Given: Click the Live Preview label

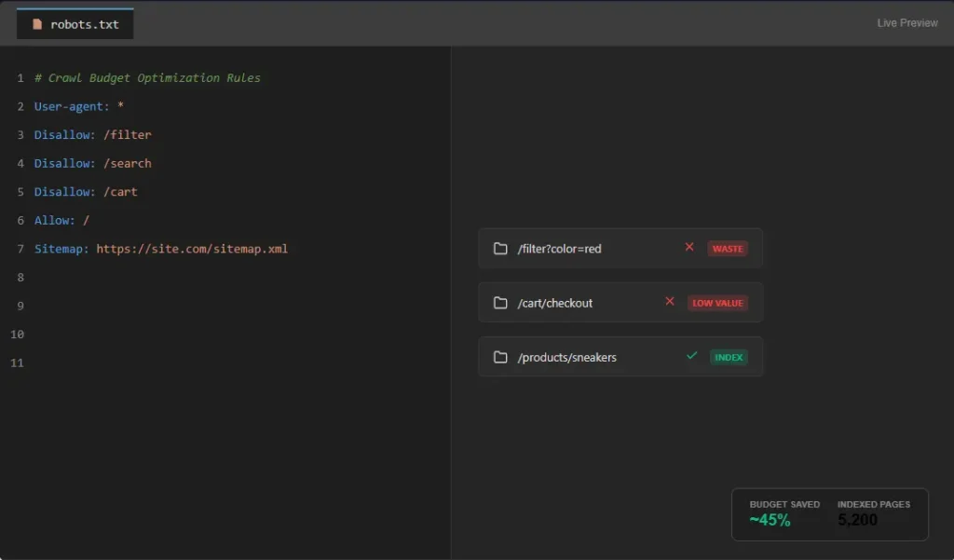Looking at the screenshot, I should [907, 23].
